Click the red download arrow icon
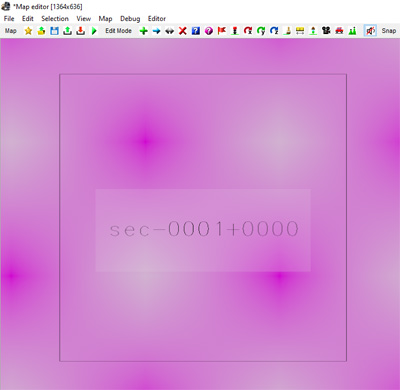This screenshot has width=400, height=390. (80, 31)
